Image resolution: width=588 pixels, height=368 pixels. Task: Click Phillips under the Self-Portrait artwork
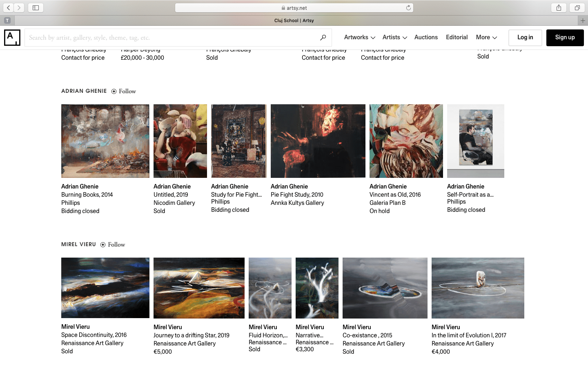tap(457, 202)
